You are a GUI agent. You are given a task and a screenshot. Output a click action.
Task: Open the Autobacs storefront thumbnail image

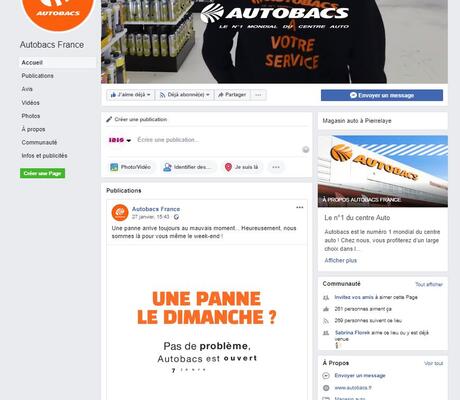pos(383,171)
